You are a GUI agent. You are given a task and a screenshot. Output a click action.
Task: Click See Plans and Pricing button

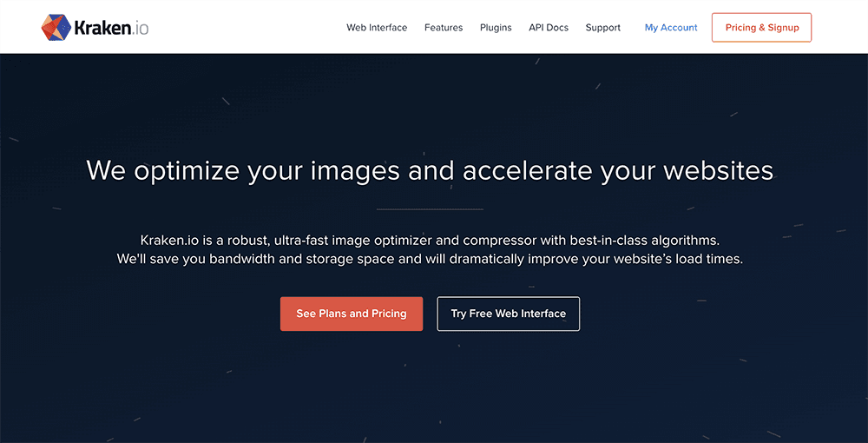point(352,314)
